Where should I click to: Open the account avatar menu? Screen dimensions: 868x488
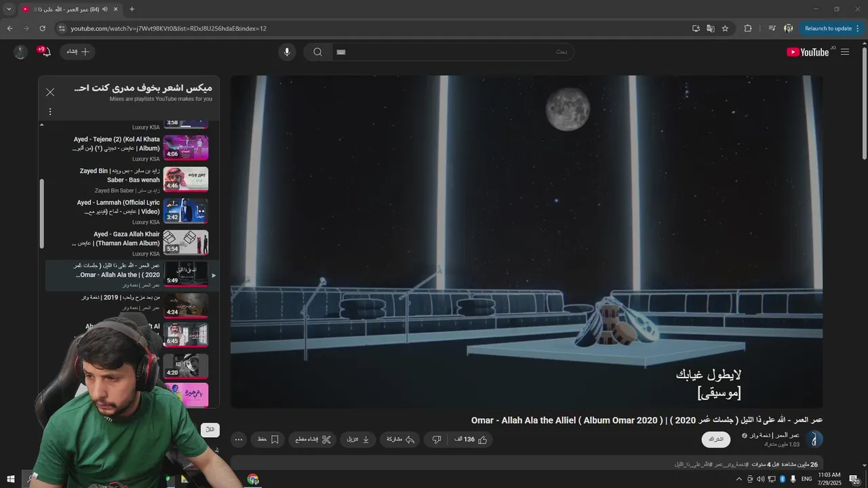pyautogui.click(x=20, y=52)
